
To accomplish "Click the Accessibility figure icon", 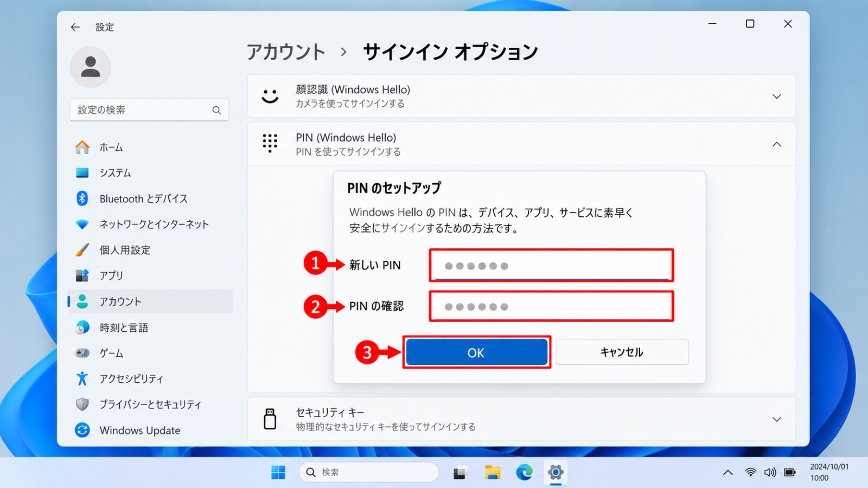I will (x=82, y=378).
